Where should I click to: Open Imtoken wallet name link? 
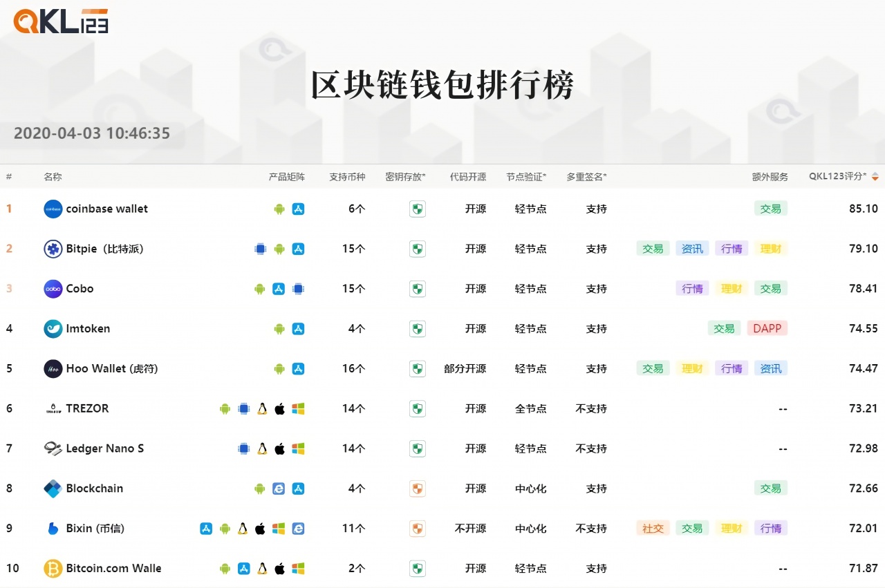coord(88,329)
